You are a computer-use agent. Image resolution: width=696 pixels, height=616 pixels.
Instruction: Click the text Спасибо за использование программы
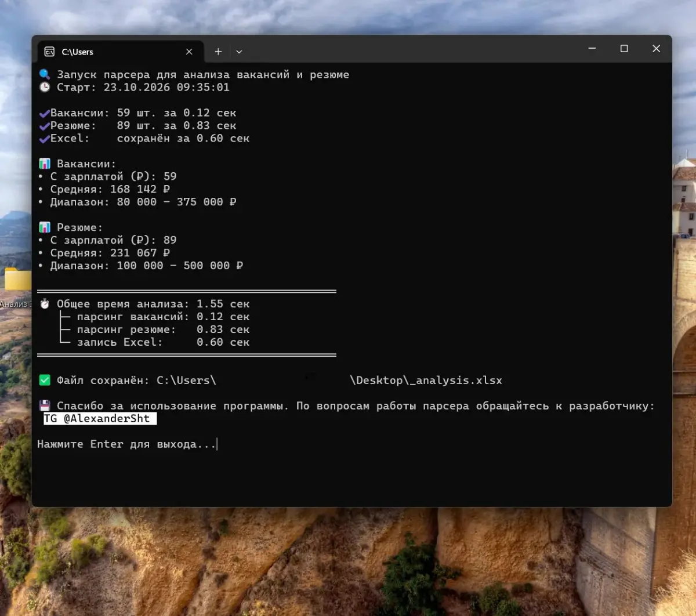coord(172,406)
